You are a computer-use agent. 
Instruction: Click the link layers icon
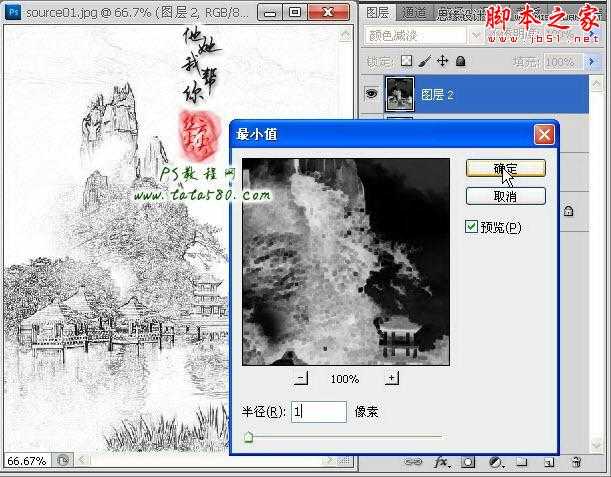click(413, 462)
